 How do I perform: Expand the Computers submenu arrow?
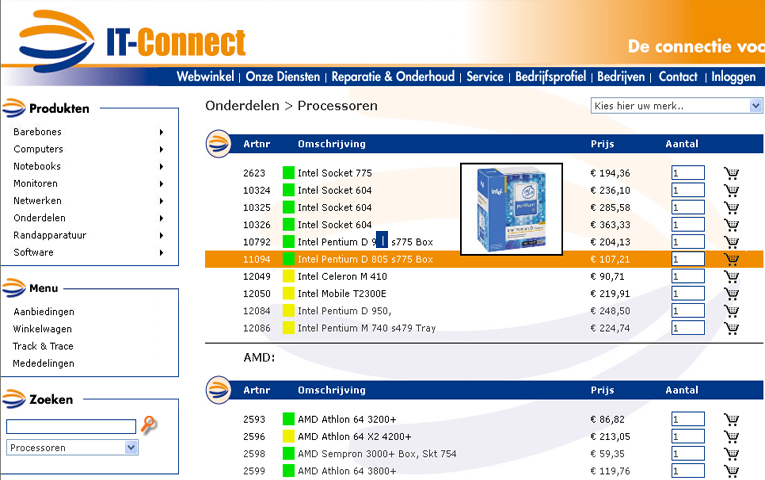click(x=161, y=149)
